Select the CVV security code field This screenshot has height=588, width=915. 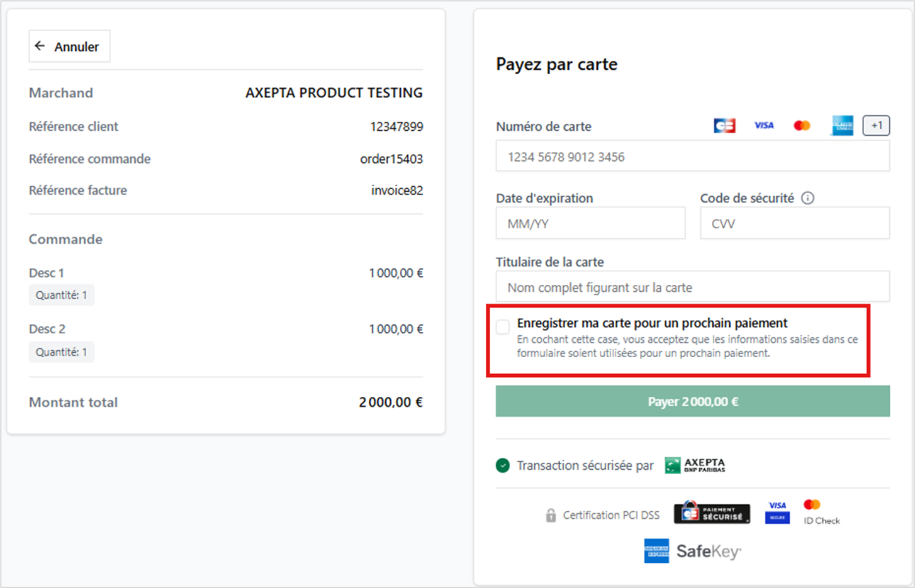(x=794, y=224)
